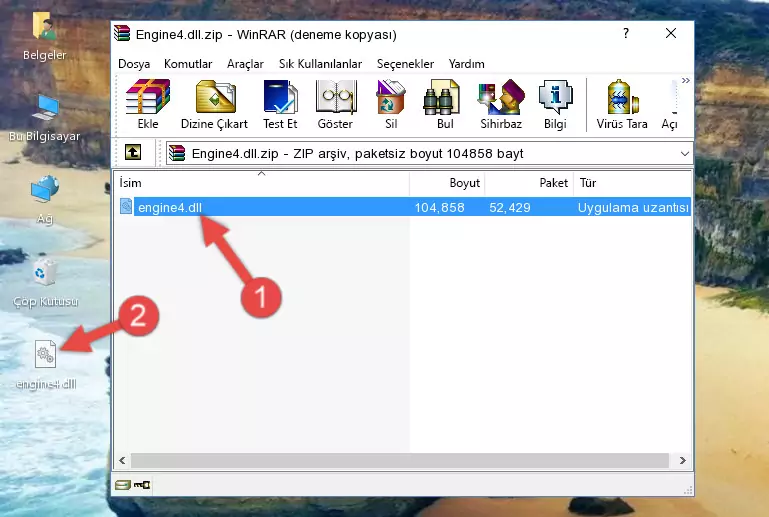Viewport: 769px width, 517px height.
Task: Click the WinRAR help question mark button
Action: click(626, 33)
